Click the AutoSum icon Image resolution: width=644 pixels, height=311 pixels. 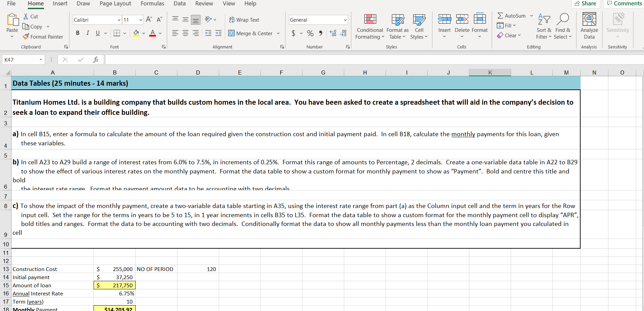point(512,16)
